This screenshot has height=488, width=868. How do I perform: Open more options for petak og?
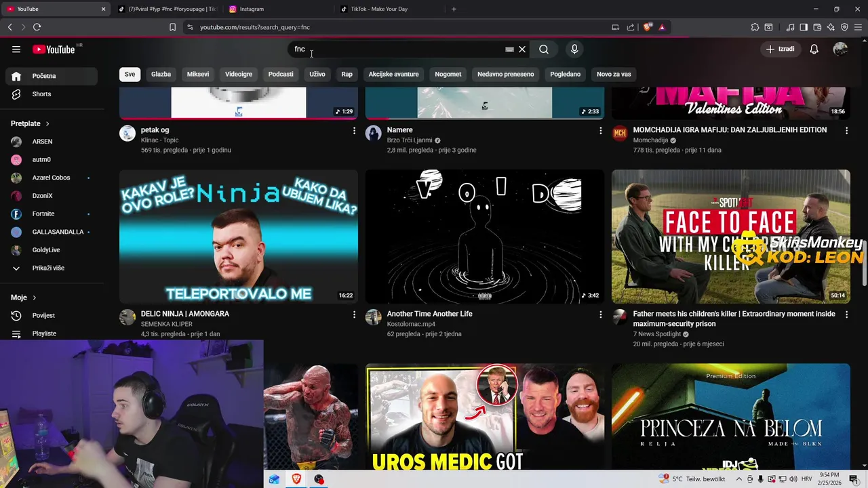(x=354, y=130)
